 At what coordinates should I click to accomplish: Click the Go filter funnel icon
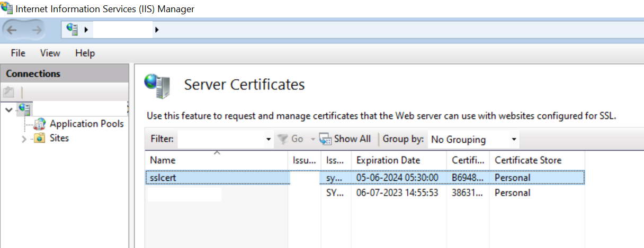pyautogui.click(x=283, y=139)
